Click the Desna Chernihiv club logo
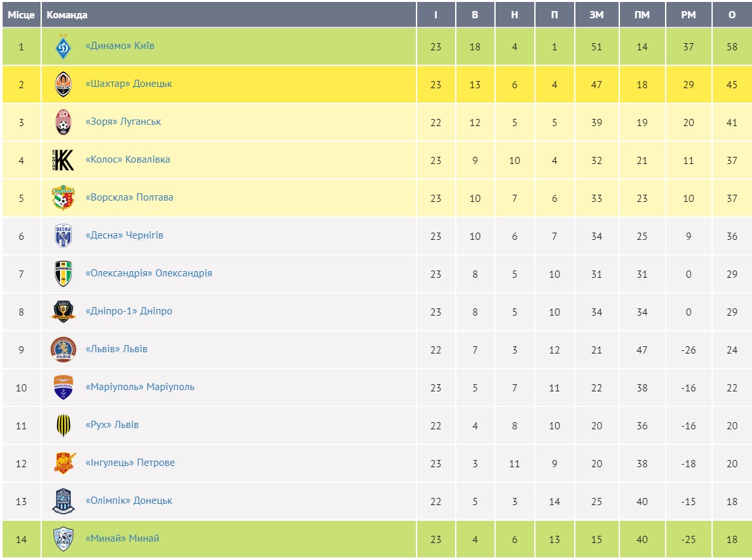Screen dimensions: 752x560 pos(63,236)
